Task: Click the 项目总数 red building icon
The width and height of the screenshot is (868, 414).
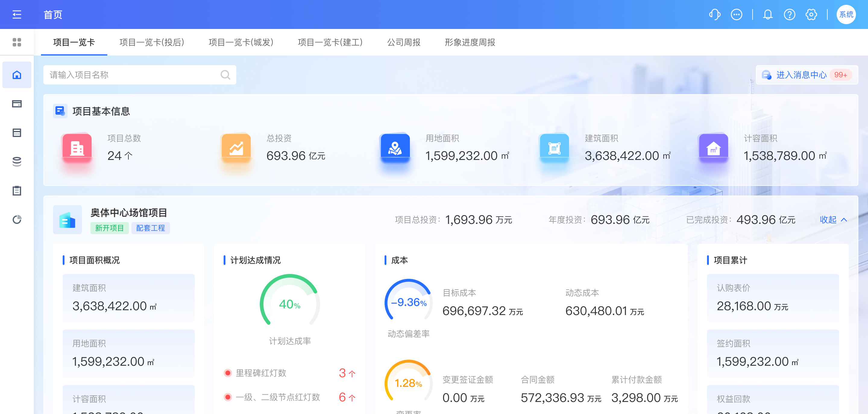Action: (77, 148)
